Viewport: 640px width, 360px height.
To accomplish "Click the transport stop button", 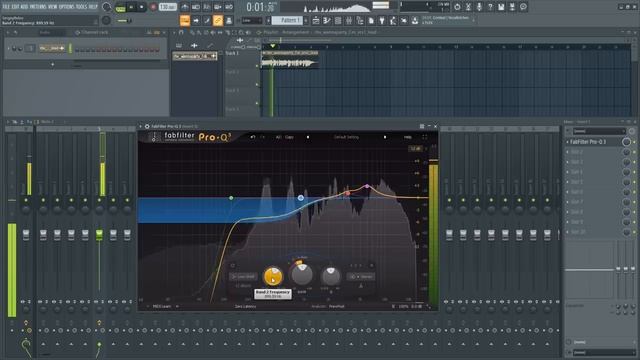I will tap(141, 7).
